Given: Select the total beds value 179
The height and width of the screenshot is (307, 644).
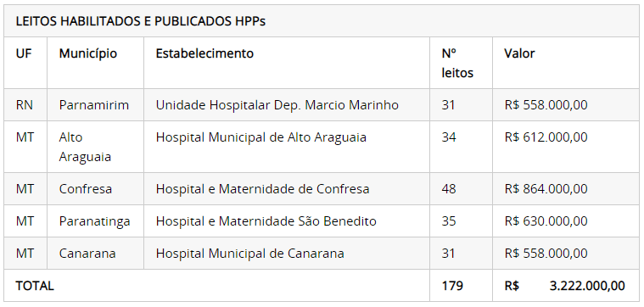Looking at the screenshot, I should 452,286.
